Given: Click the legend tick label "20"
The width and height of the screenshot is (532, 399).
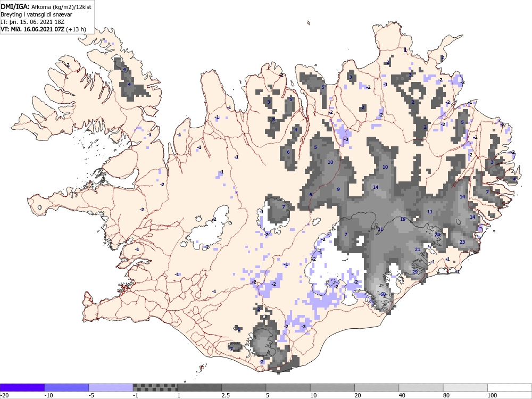Looking at the screenshot, I should pyautogui.click(x=358, y=395).
